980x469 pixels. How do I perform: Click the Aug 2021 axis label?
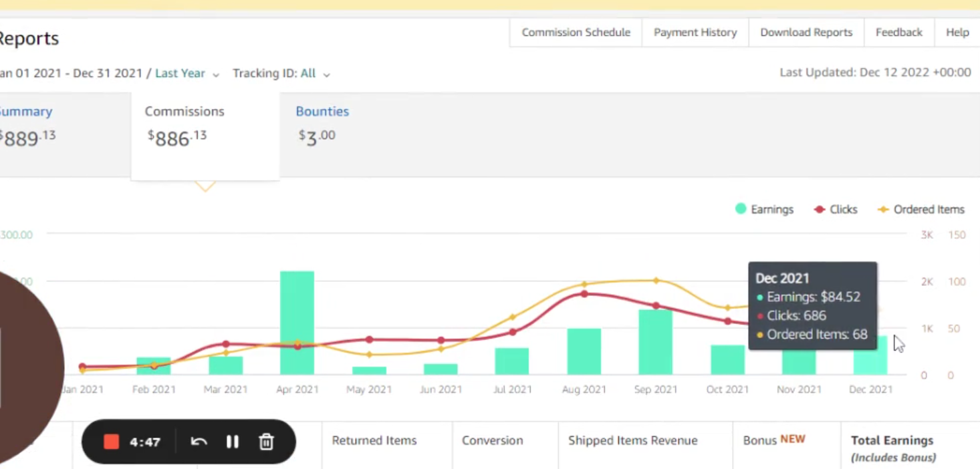click(x=584, y=389)
